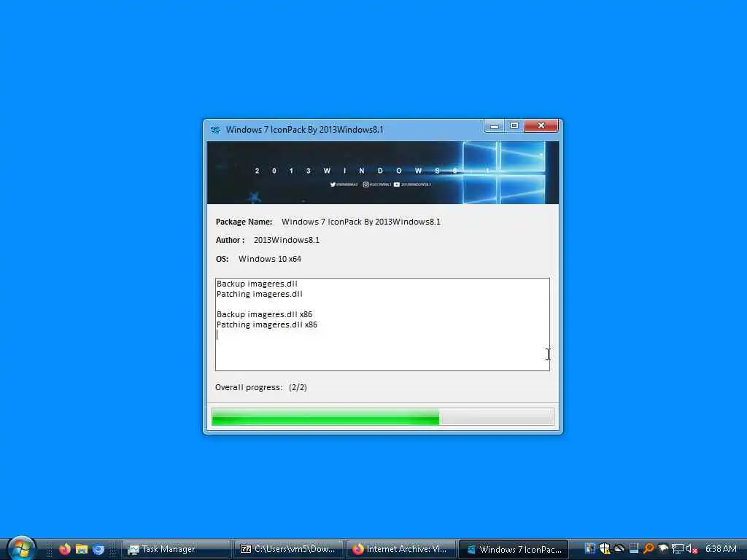Click the 6:38 AM system clock
The image size is (747, 560).
[721, 549]
